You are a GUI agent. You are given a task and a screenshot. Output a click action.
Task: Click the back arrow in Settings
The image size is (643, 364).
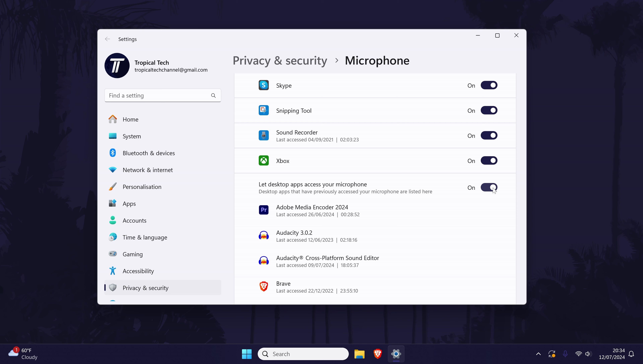[107, 39]
